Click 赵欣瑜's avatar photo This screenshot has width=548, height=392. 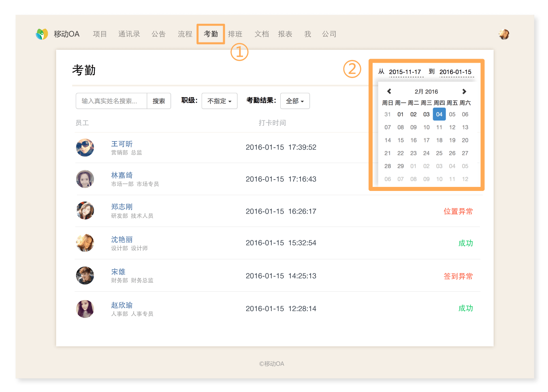(x=85, y=309)
